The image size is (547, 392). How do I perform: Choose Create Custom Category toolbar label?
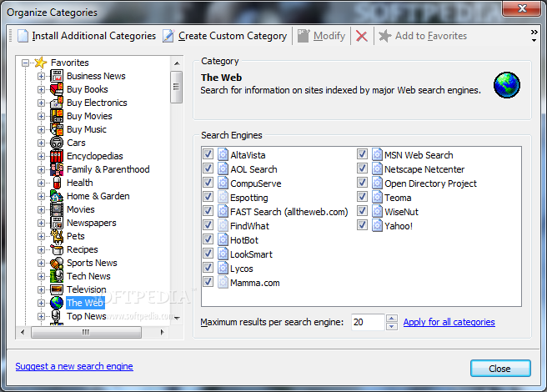(233, 36)
